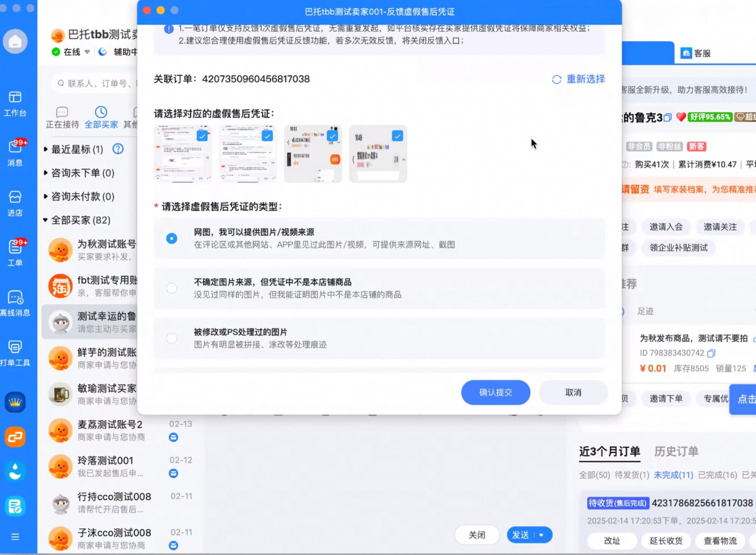Open the 消息 messages sidebar icon
Viewport: 756px width, 555px height.
15,153
